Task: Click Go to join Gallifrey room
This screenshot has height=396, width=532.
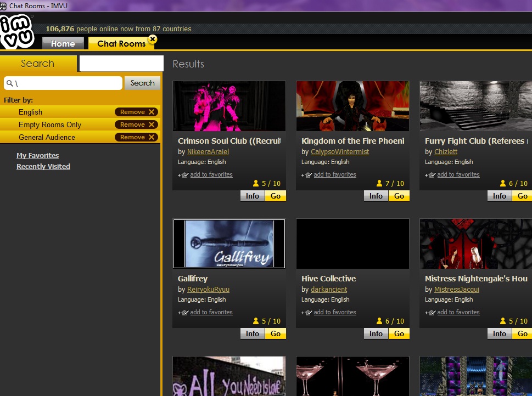Action: (276, 333)
